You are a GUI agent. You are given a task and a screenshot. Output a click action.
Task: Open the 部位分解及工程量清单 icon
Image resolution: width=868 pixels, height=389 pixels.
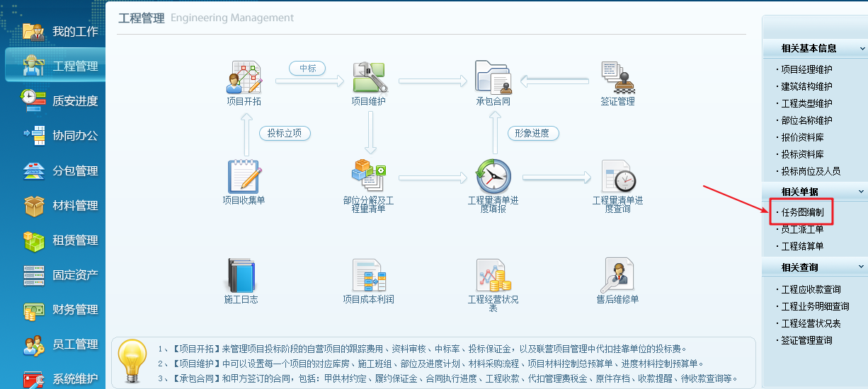pyautogui.click(x=369, y=176)
